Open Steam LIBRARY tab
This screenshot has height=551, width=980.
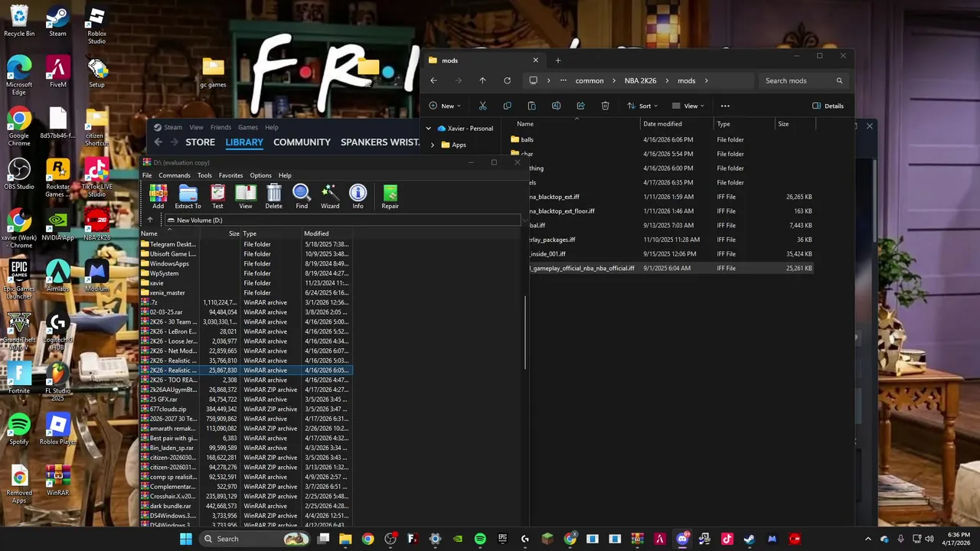point(244,142)
